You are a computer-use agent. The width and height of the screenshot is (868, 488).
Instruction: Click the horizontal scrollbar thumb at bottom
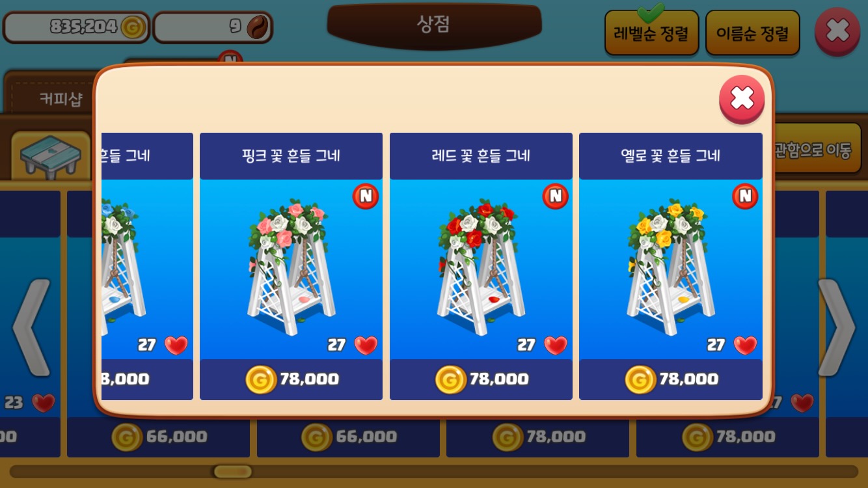pos(232,471)
